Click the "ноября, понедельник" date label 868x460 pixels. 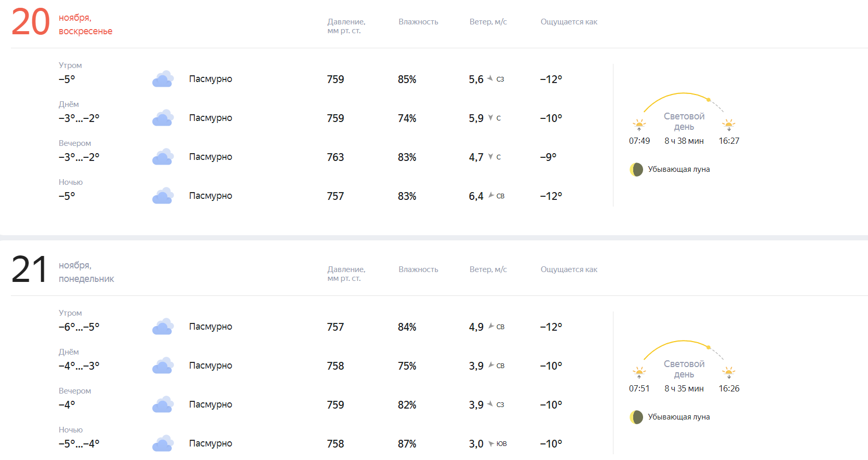(86, 272)
